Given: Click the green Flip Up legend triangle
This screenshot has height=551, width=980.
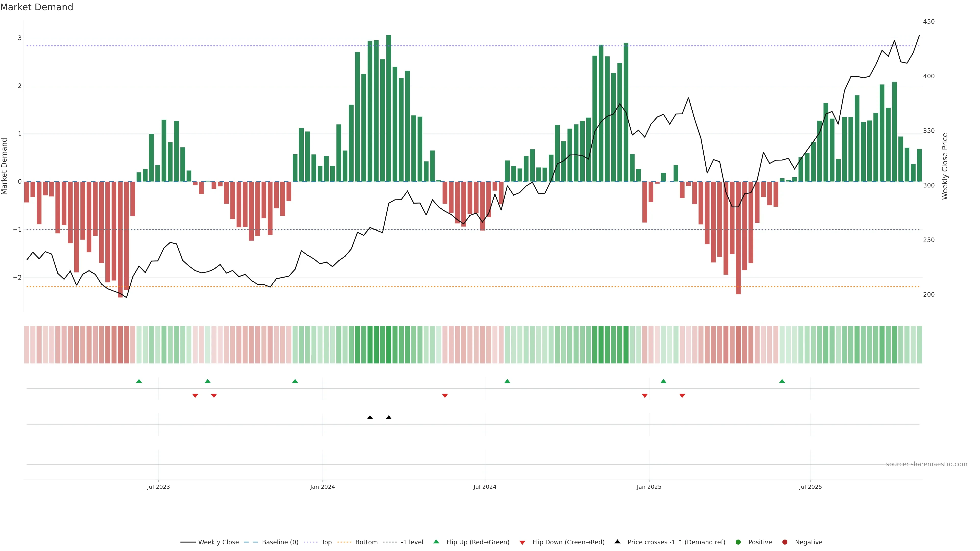Looking at the screenshot, I should point(436,542).
